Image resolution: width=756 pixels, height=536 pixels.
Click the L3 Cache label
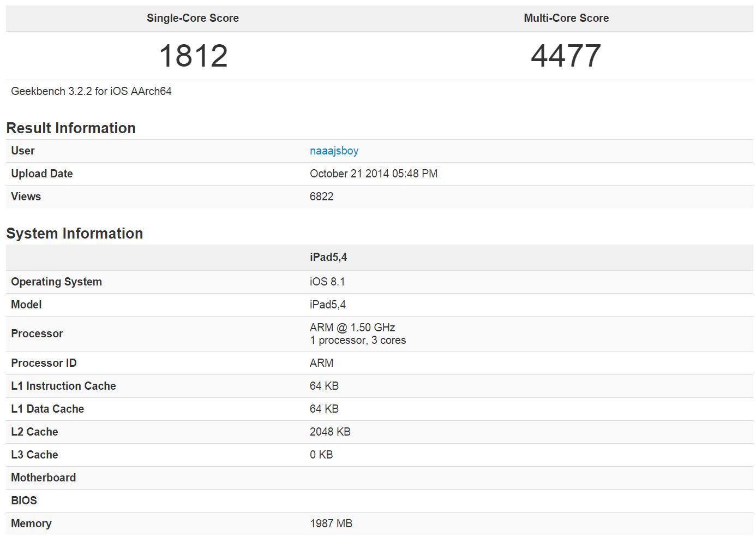click(x=34, y=455)
